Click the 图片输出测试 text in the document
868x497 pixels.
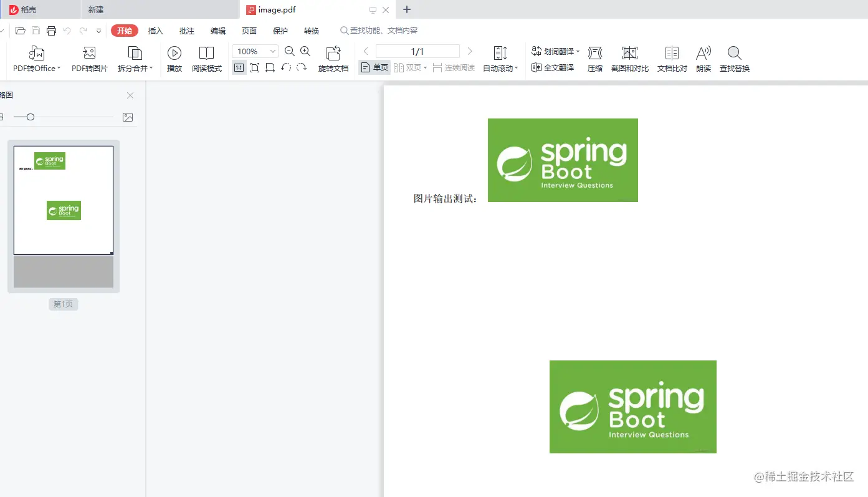pyautogui.click(x=446, y=199)
